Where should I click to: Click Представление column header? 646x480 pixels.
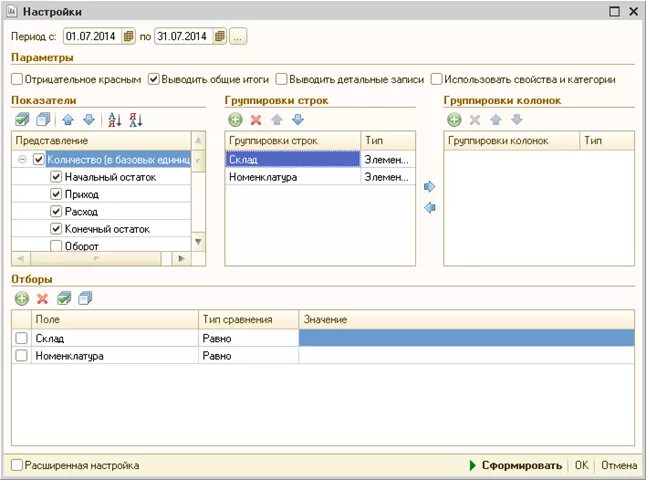coord(101,140)
